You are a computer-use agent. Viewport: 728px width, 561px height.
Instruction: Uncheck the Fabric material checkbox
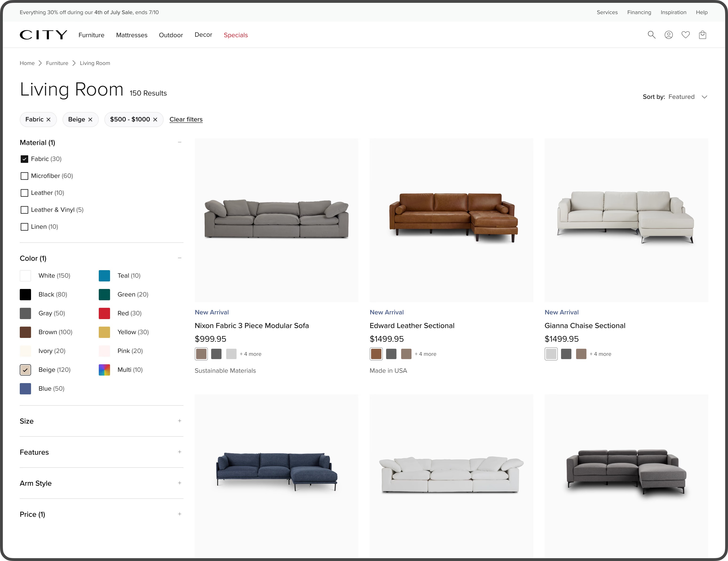click(x=24, y=159)
